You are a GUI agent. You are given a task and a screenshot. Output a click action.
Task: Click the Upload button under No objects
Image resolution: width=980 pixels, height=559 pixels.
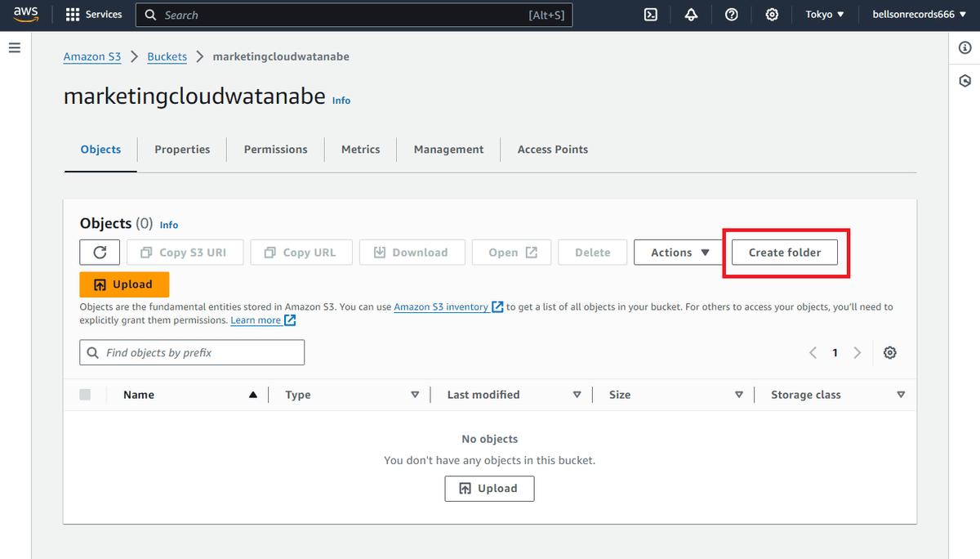click(x=489, y=489)
